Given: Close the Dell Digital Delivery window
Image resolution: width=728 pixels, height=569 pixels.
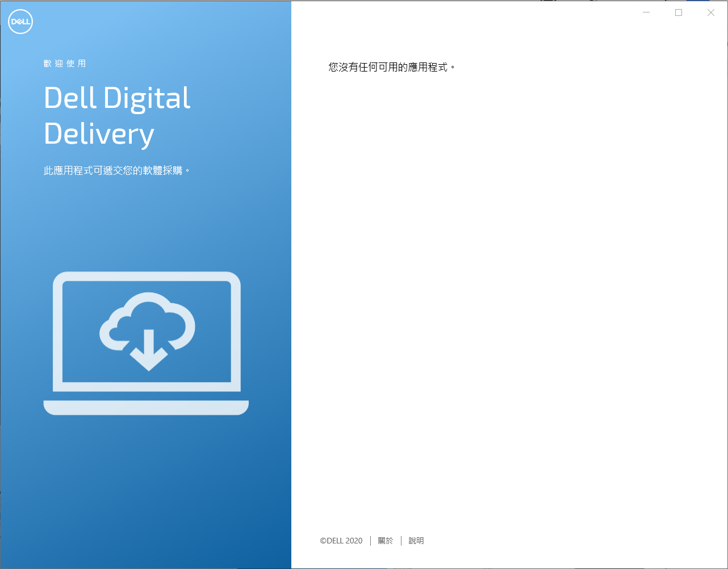Looking at the screenshot, I should (x=711, y=12).
